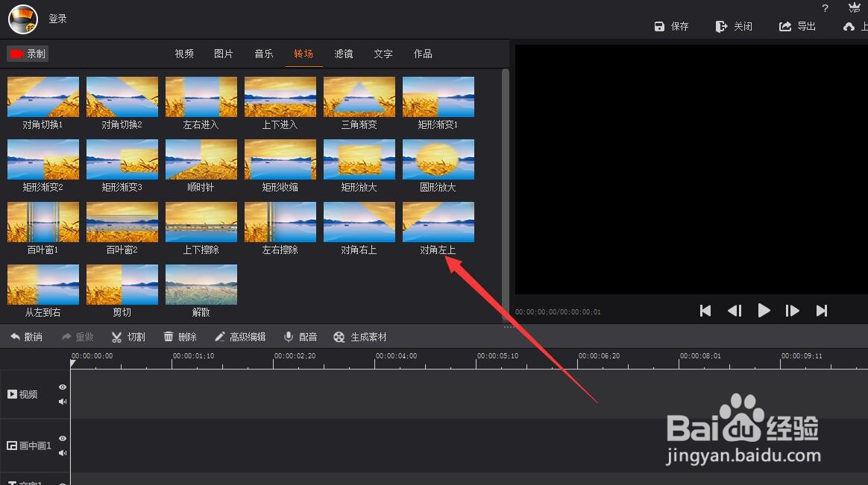Select the 对角左上 transition thumbnail
Screen dimensions: 868x485
tap(438, 222)
